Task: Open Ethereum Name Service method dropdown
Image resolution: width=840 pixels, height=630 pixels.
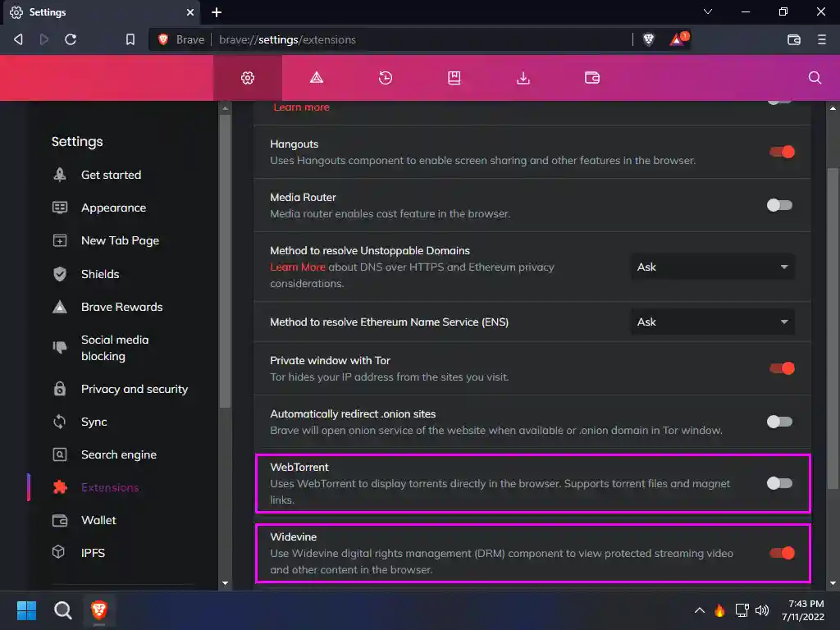Action: (x=713, y=322)
